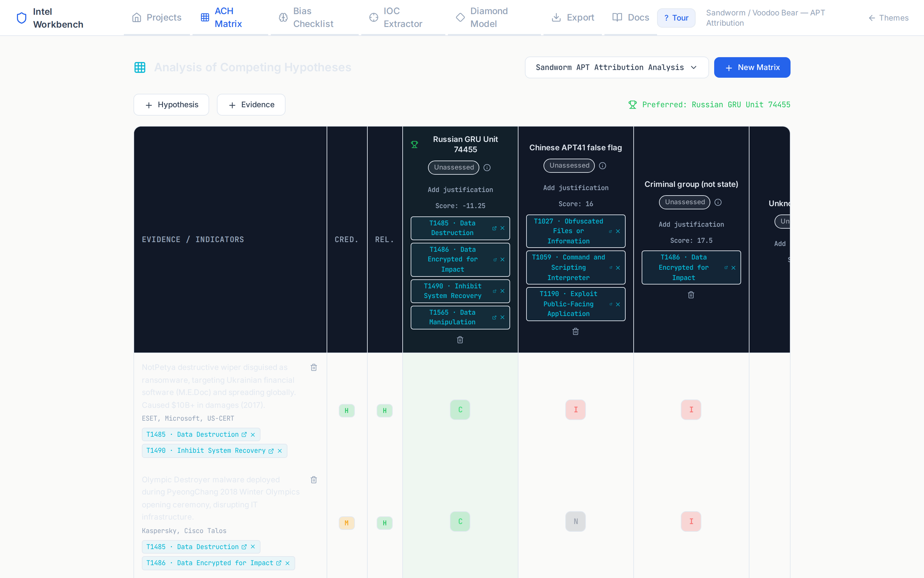Remove T1485 chip from NotPetya evidence

(253, 435)
